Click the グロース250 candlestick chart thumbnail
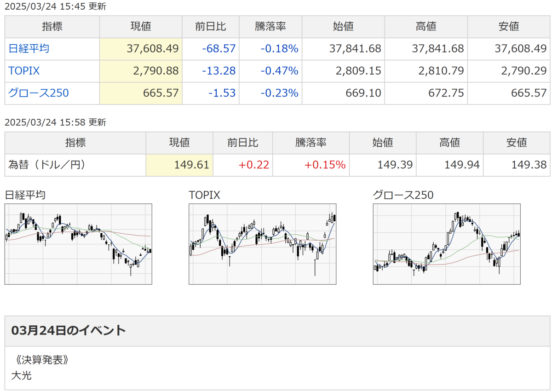This screenshot has height=392, width=552. coord(447,244)
